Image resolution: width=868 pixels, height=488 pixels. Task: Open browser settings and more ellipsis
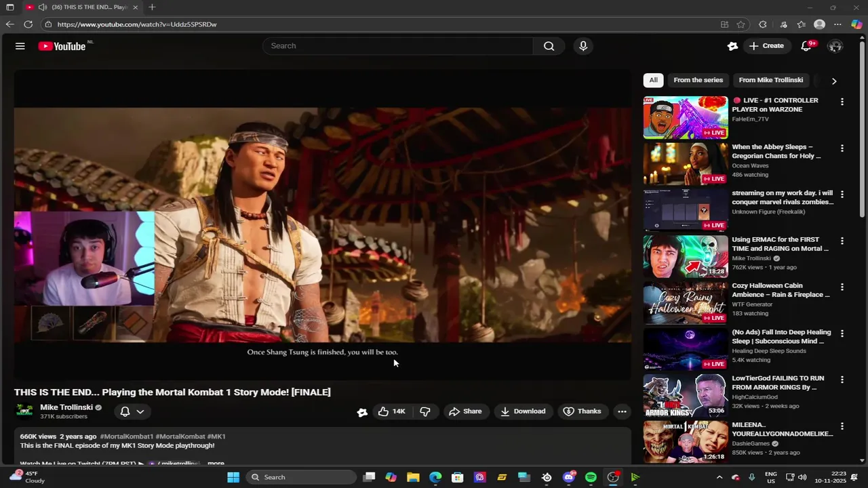837,24
